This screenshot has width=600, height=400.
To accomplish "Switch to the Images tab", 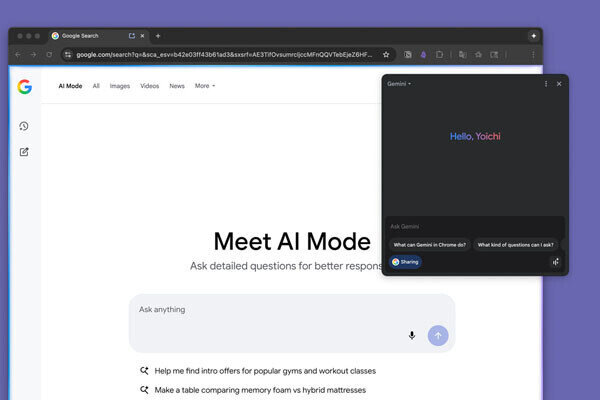I will (x=120, y=86).
